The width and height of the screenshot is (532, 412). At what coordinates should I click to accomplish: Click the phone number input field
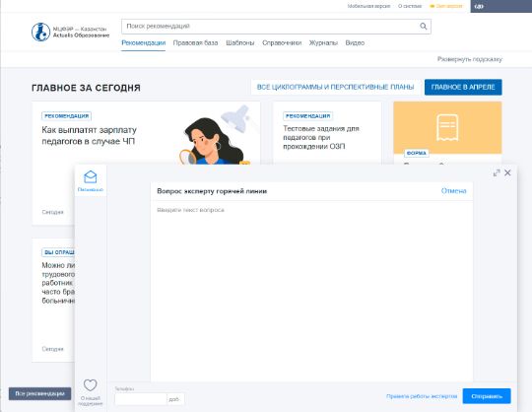(x=141, y=399)
